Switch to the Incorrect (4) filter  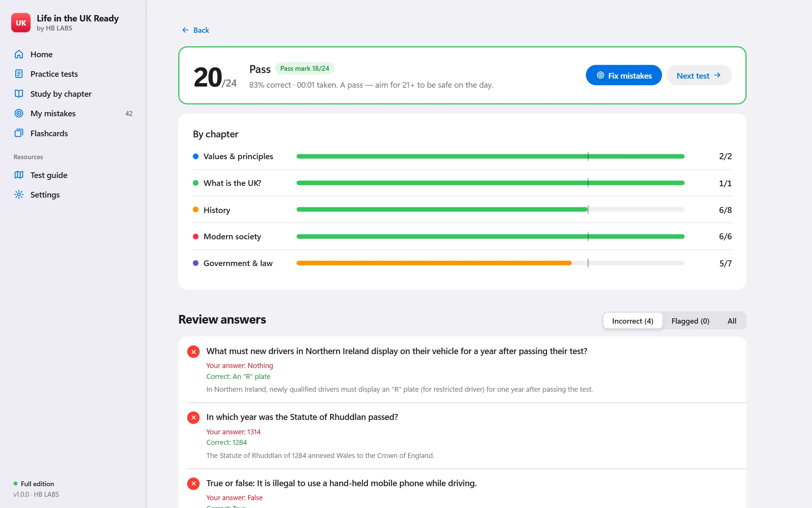click(633, 321)
